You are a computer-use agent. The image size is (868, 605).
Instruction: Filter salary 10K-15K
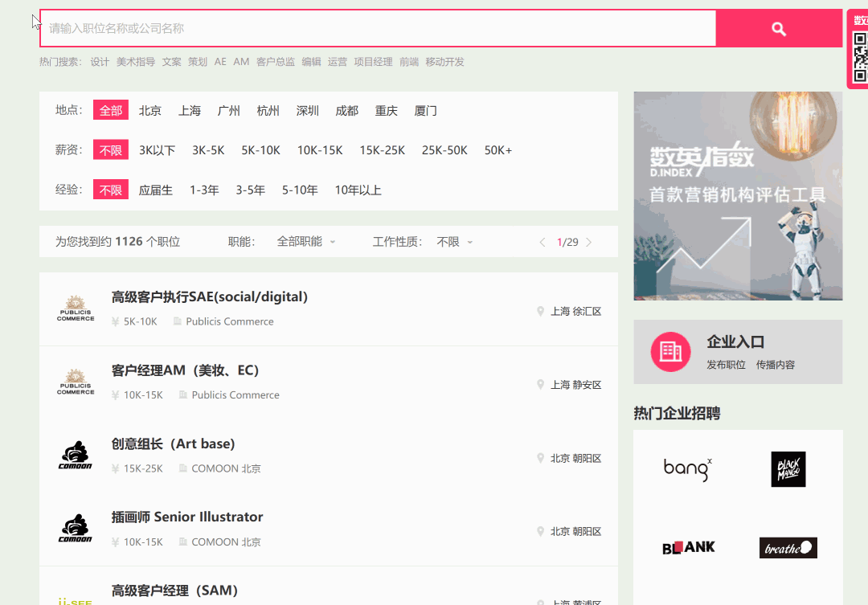(320, 150)
